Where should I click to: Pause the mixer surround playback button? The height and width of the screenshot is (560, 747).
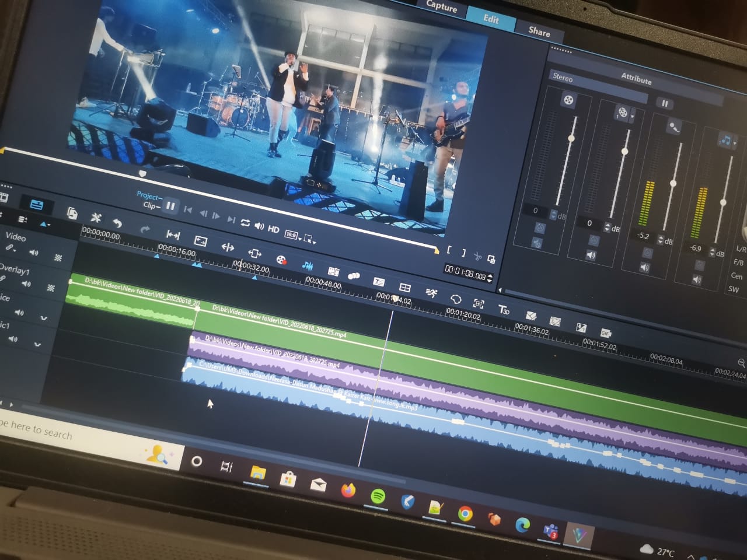665,103
